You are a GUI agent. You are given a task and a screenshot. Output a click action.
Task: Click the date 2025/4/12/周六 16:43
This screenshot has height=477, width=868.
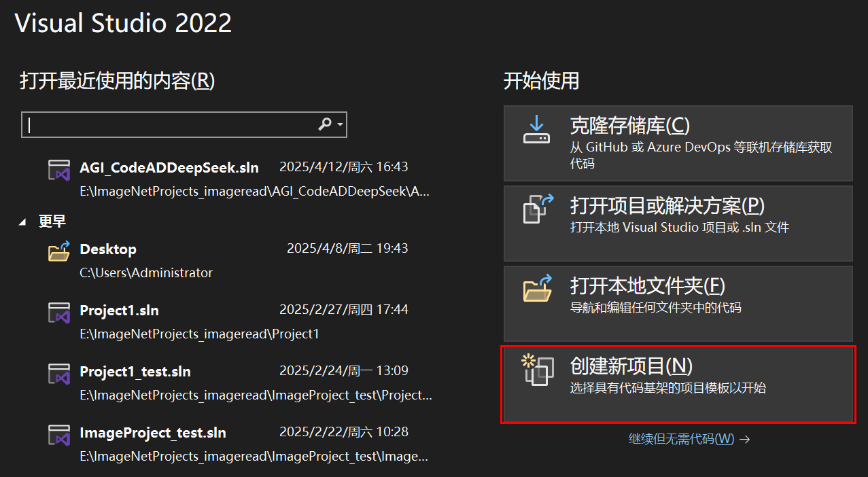click(344, 166)
